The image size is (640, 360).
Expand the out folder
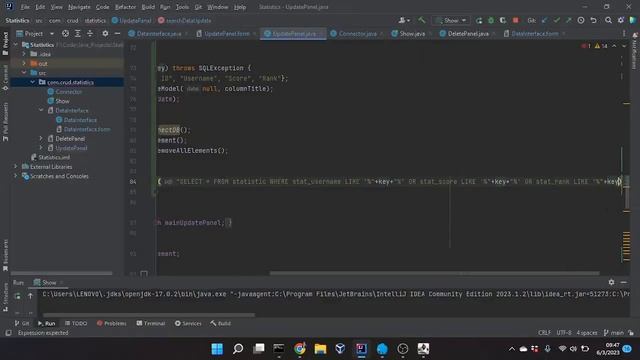click(24, 63)
